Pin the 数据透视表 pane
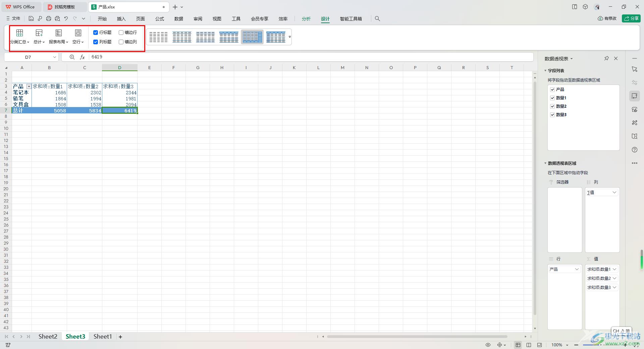This screenshot has width=644, height=349. 606,58
